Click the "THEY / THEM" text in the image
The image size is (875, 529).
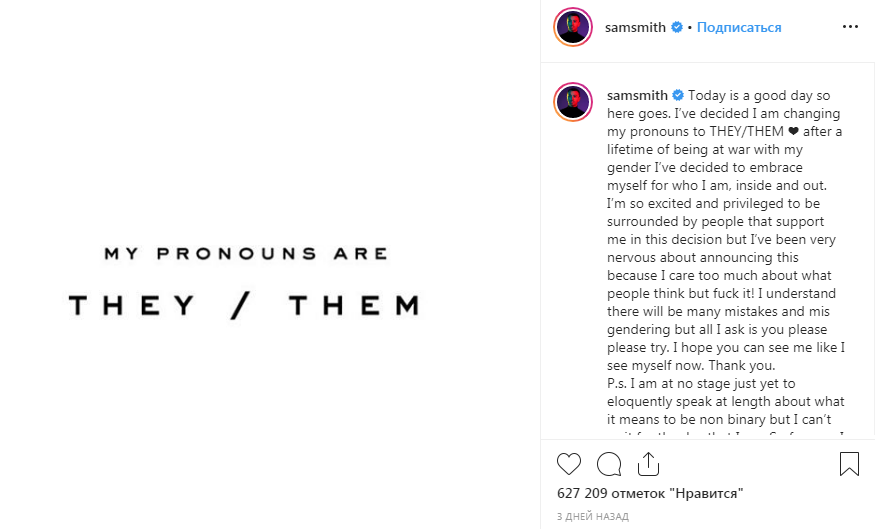(245, 306)
